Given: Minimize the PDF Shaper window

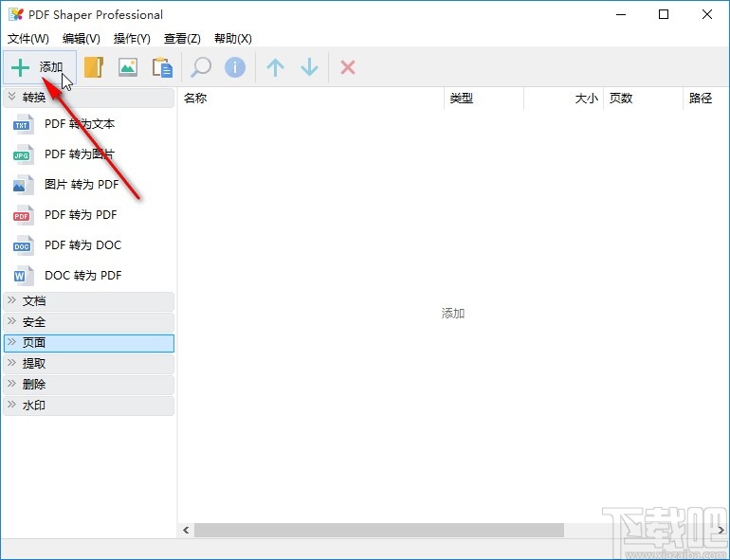Looking at the screenshot, I should coord(621,14).
